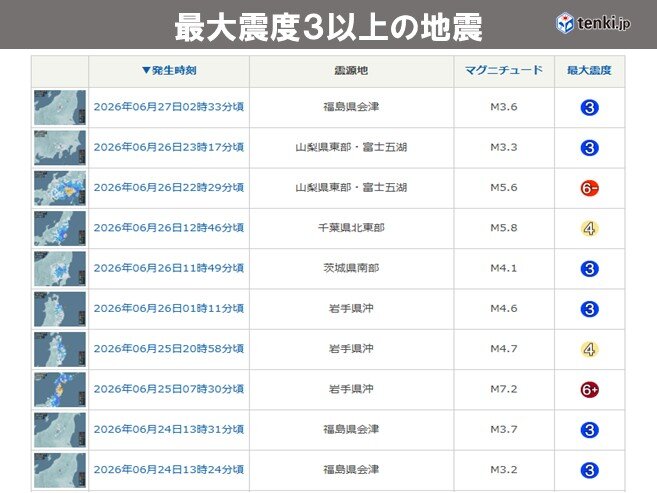Click intensity 4 icon for M5.8 quake

click(590, 229)
